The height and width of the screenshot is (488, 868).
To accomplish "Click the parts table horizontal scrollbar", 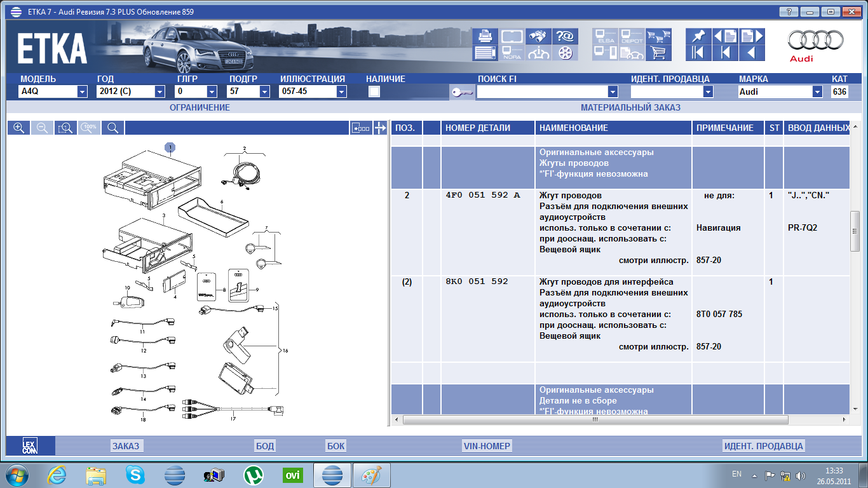I will 595,419.
